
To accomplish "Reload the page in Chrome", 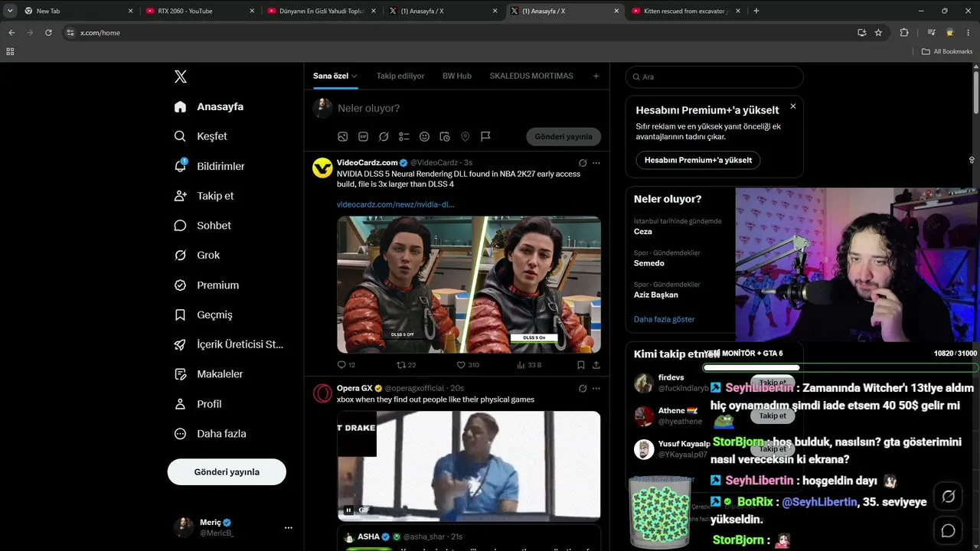I will (x=48, y=33).
